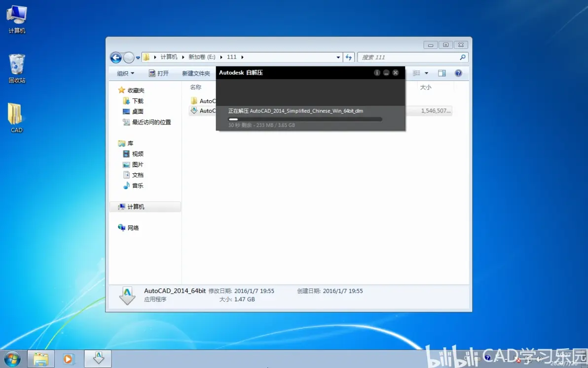Open the 音乐 library
Image resolution: width=588 pixels, height=368 pixels.
point(133,186)
